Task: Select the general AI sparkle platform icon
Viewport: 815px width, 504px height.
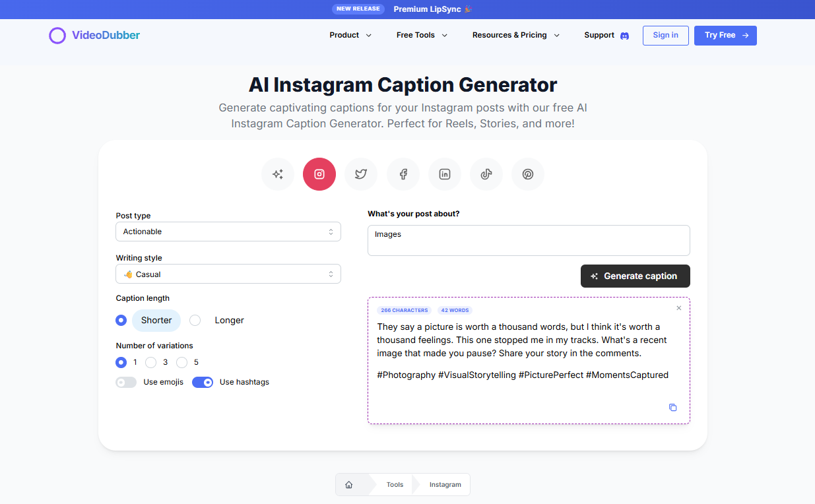Action: (x=278, y=174)
